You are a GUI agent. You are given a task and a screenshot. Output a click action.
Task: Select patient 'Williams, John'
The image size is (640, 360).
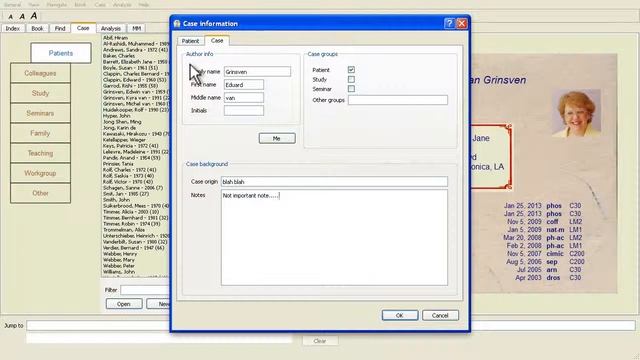pos(119,272)
